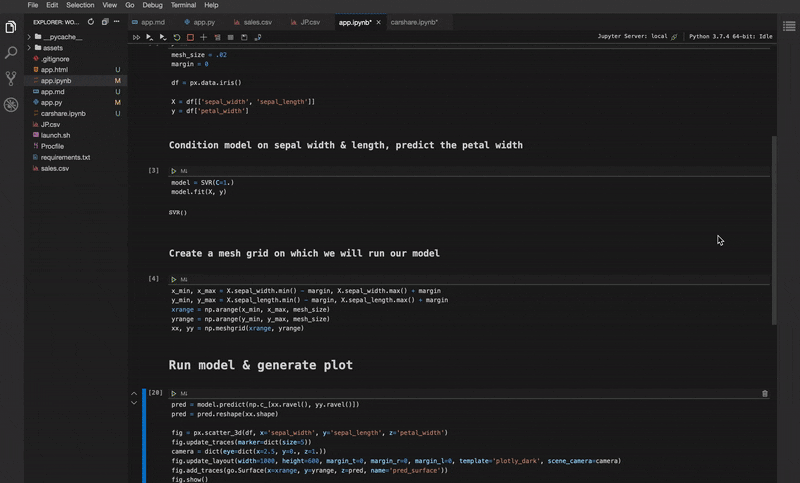Open the Search view in activity bar
This screenshot has height=483, width=800.
(11, 52)
